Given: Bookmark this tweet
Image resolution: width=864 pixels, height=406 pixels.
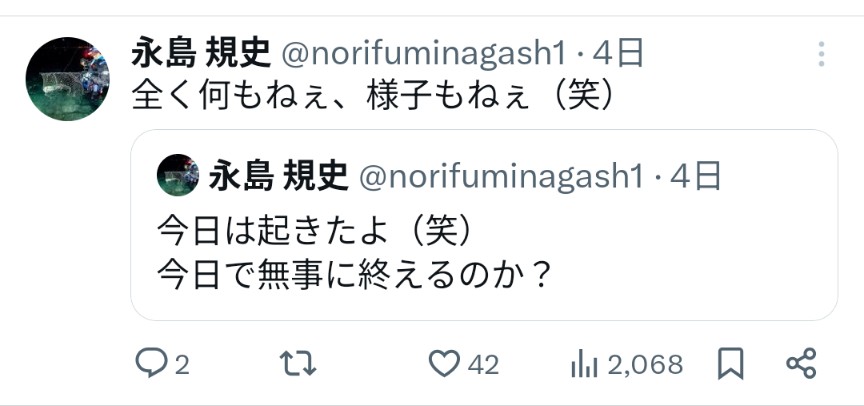Looking at the screenshot, I should tap(731, 365).
